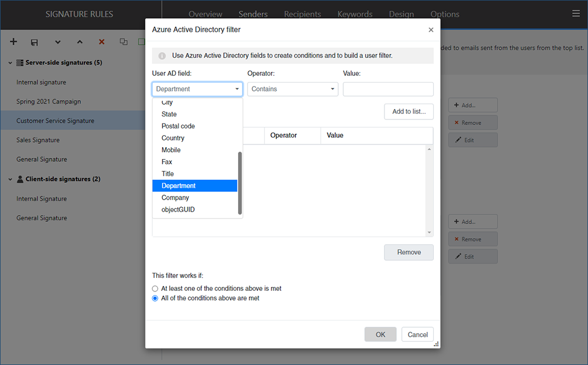Choose Country from the field list

[x=194, y=138]
